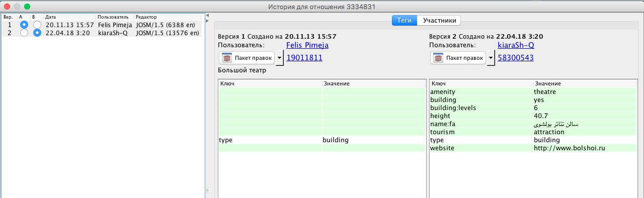Viewport: 644px width, 198px height.
Task: Open user link kiaraSh-Q
Action: click(x=516, y=45)
